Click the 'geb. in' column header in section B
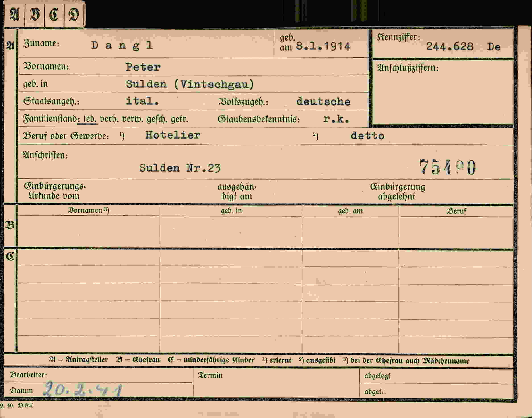This screenshot has width=532, height=418. tap(231, 211)
